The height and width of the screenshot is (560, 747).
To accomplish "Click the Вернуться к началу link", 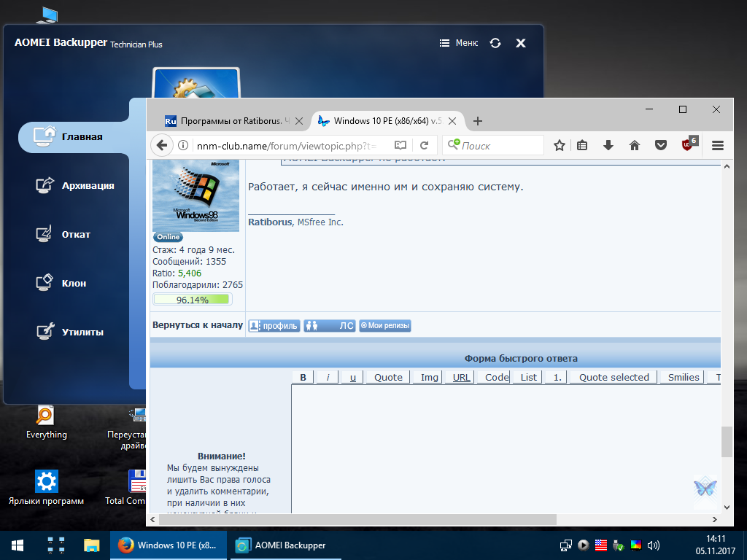I will 197,325.
